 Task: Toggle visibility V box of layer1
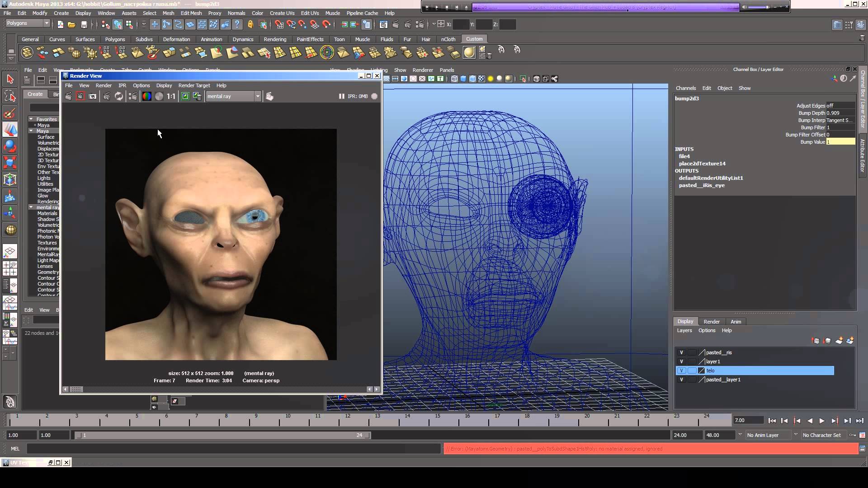681,361
